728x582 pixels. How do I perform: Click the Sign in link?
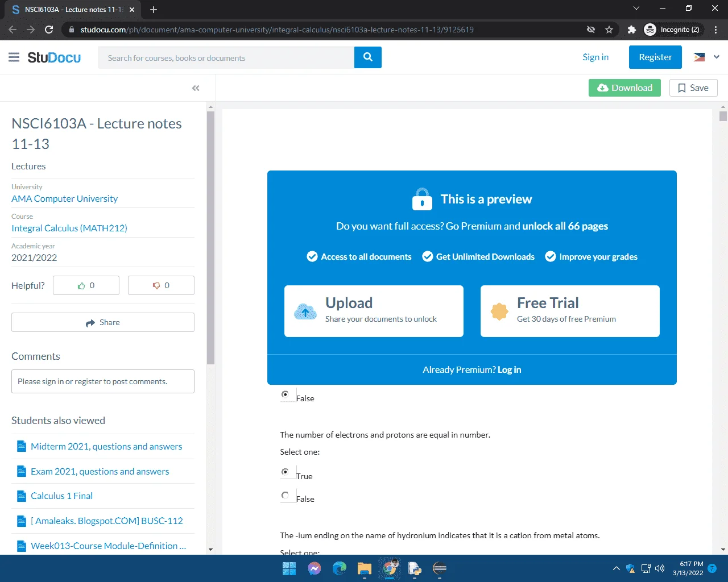point(595,57)
